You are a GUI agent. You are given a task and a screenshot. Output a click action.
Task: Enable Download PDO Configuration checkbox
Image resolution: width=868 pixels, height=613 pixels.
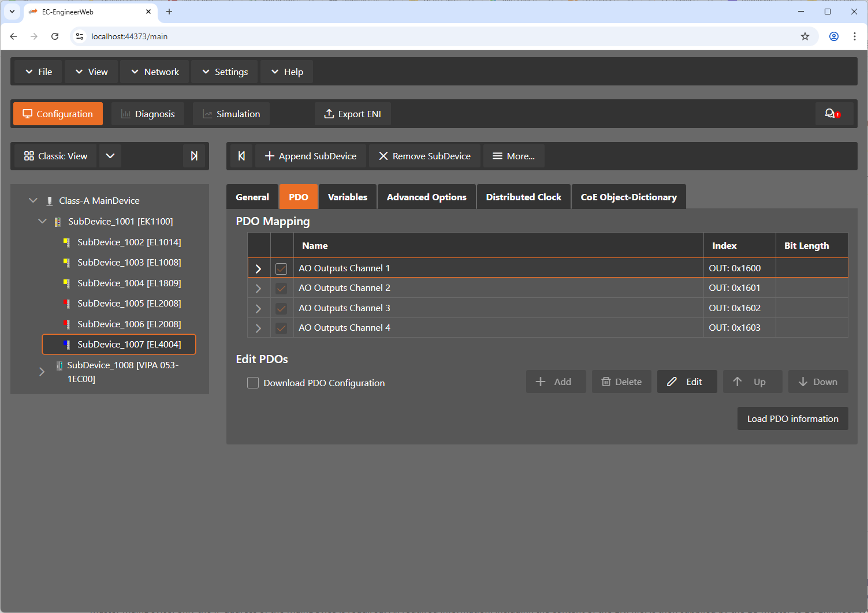click(253, 383)
